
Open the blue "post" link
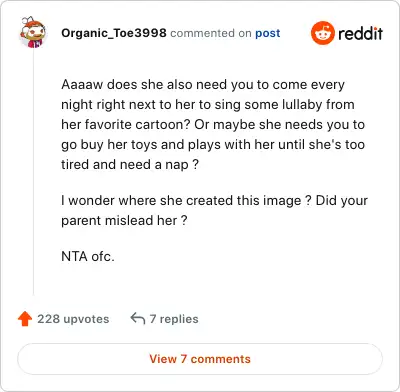pyautogui.click(x=268, y=33)
